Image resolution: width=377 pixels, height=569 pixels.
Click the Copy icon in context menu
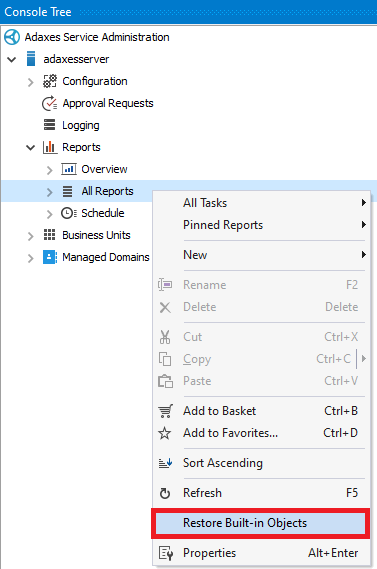(x=165, y=359)
